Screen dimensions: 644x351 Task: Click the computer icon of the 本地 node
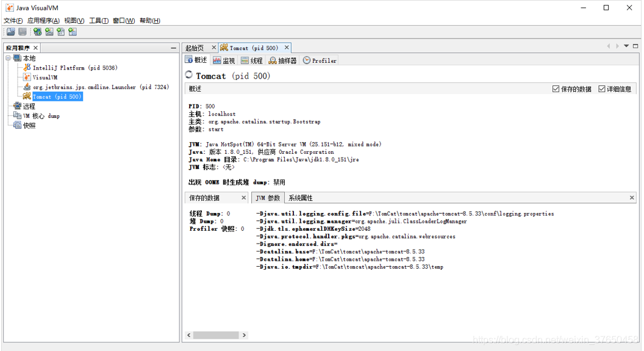pos(17,58)
